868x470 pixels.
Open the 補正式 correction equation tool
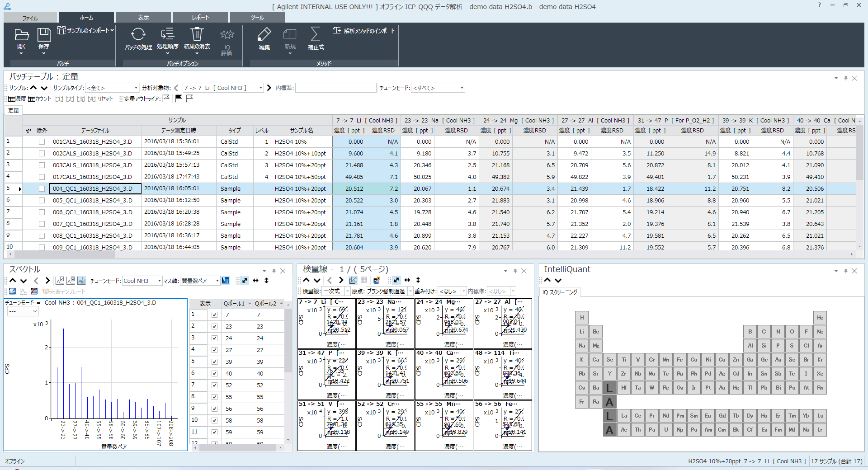(x=316, y=39)
